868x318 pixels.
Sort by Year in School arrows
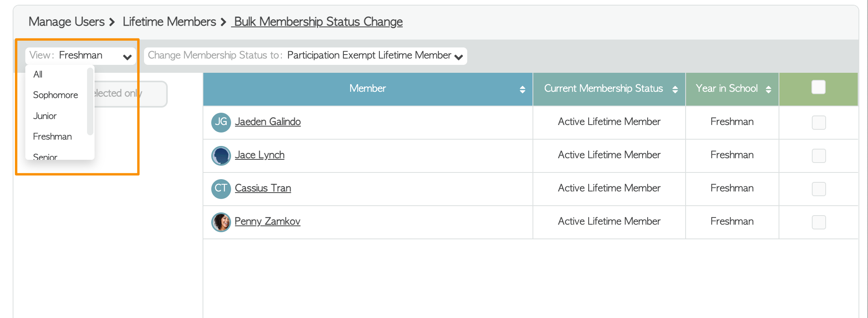[768, 89]
